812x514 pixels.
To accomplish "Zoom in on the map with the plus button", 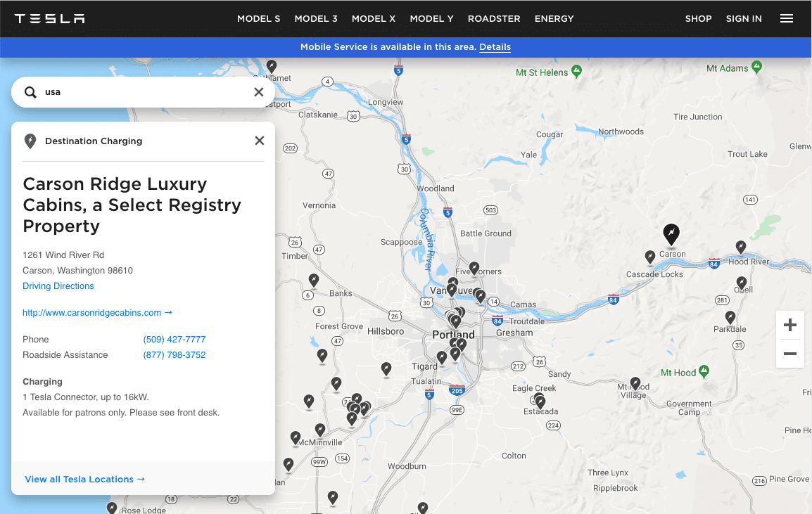I will [x=789, y=325].
